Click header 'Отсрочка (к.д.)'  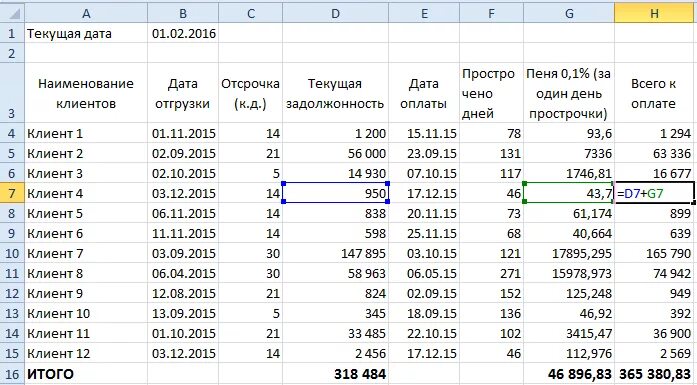coord(251,93)
